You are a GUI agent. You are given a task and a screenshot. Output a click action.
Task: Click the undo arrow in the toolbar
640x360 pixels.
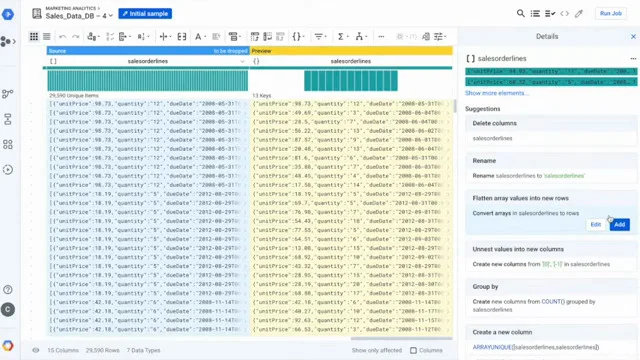coord(62,37)
